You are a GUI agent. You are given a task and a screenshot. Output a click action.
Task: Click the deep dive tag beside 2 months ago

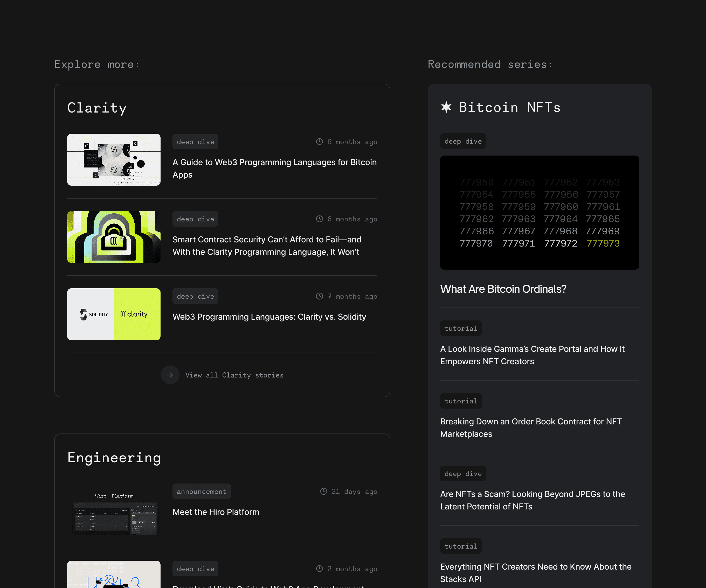pyautogui.click(x=196, y=569)
